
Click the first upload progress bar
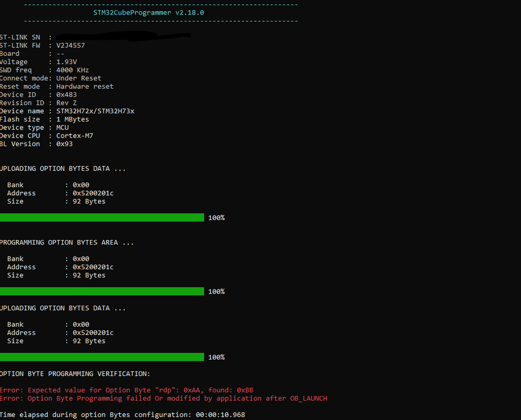(102, 218)
